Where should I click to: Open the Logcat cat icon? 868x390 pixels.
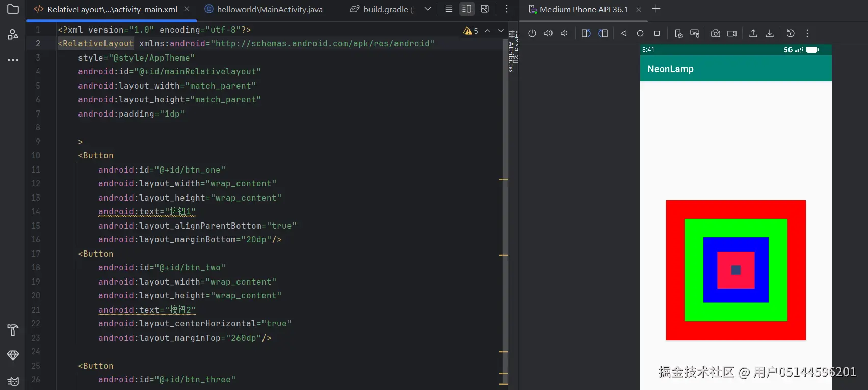coord(13,381)
